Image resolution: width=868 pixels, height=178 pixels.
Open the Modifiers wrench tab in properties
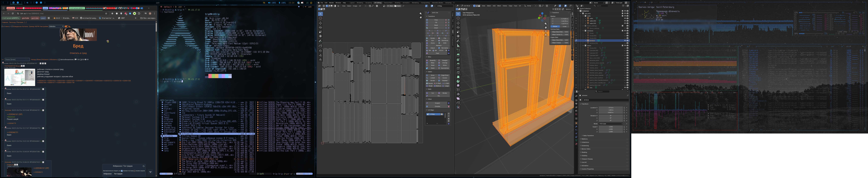pos(576,127)
